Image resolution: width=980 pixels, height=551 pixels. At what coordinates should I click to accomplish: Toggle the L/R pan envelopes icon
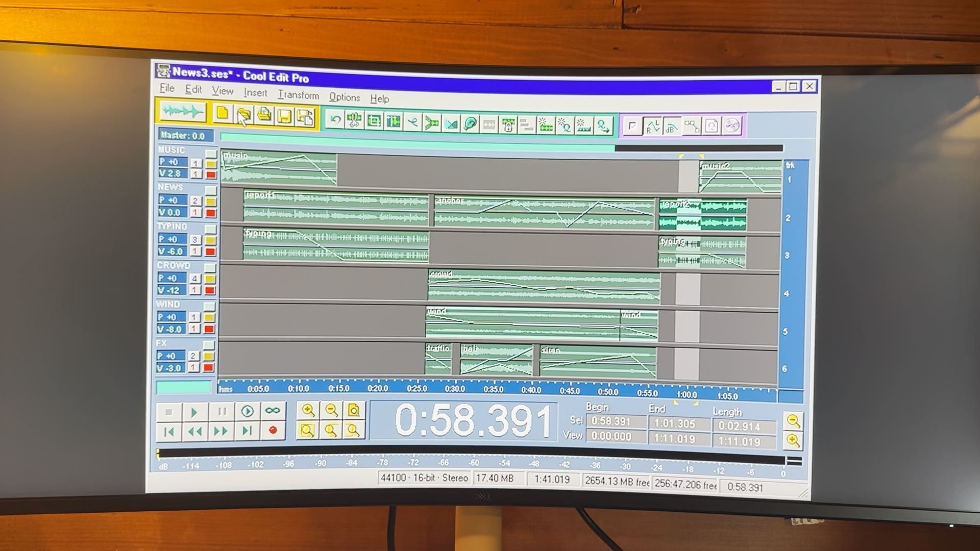click(x=652, y=126)
